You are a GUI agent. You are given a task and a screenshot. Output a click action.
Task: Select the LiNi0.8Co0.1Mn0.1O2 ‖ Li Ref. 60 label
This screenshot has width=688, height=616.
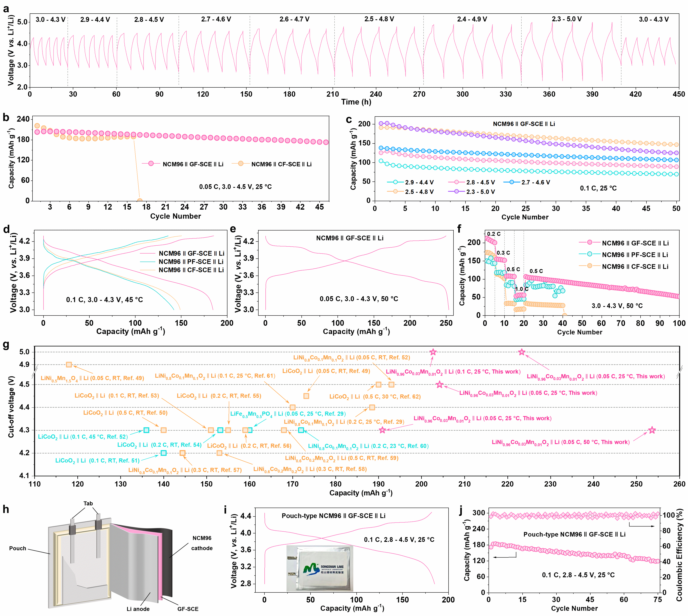tap(368, 446)
